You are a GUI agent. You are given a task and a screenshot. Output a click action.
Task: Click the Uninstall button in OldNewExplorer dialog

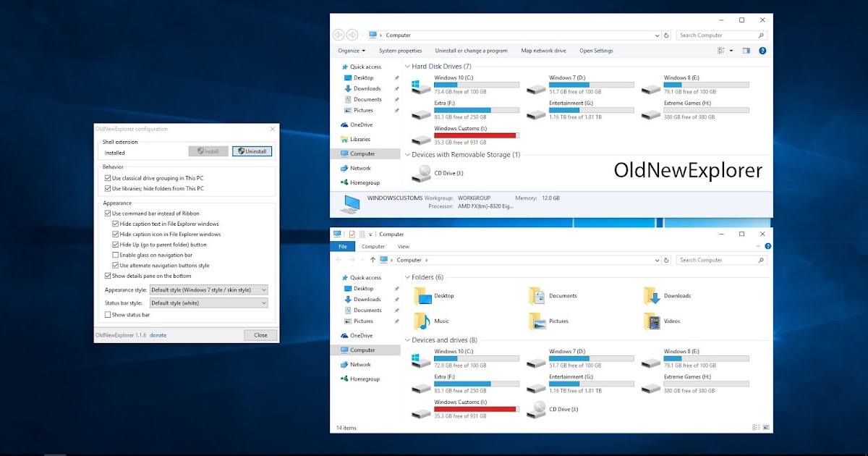click(x=252, y=151)
